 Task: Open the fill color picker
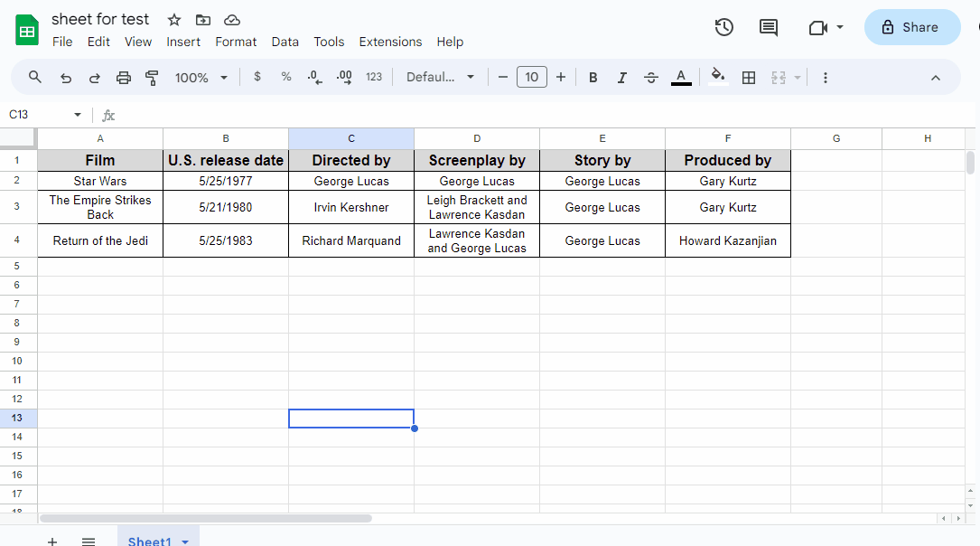coord(718,78)
